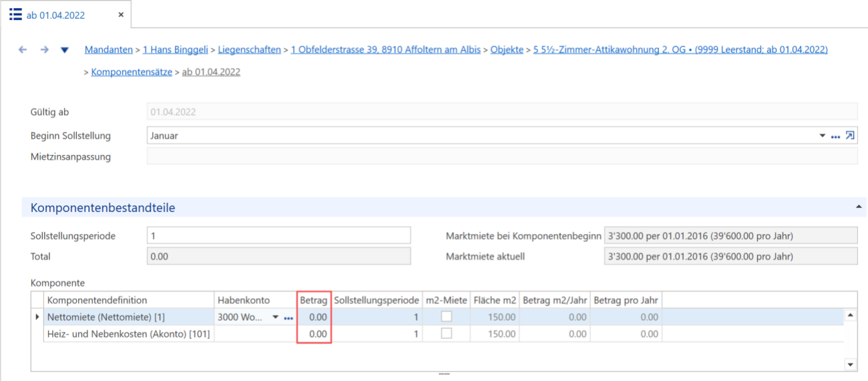Viewport: 868px width, 381px height.
Task: Select the 'Nettomiete (Nettomiete) [1]' row
Action: click(x=437, y=317)
